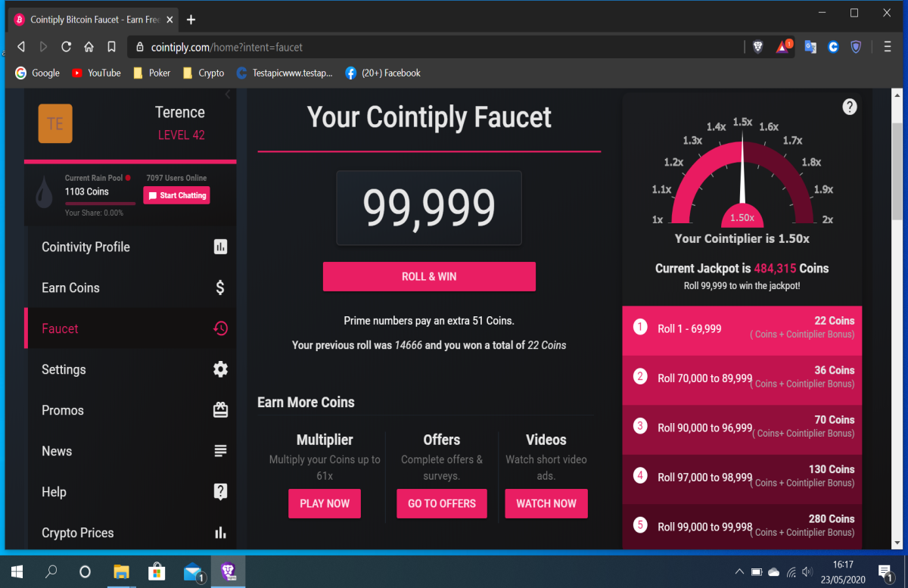Viewport: 908px width, 588px height.
Task: Click the Roll 70,000 to 89,999 row
Action: click(x=742, y=380)
